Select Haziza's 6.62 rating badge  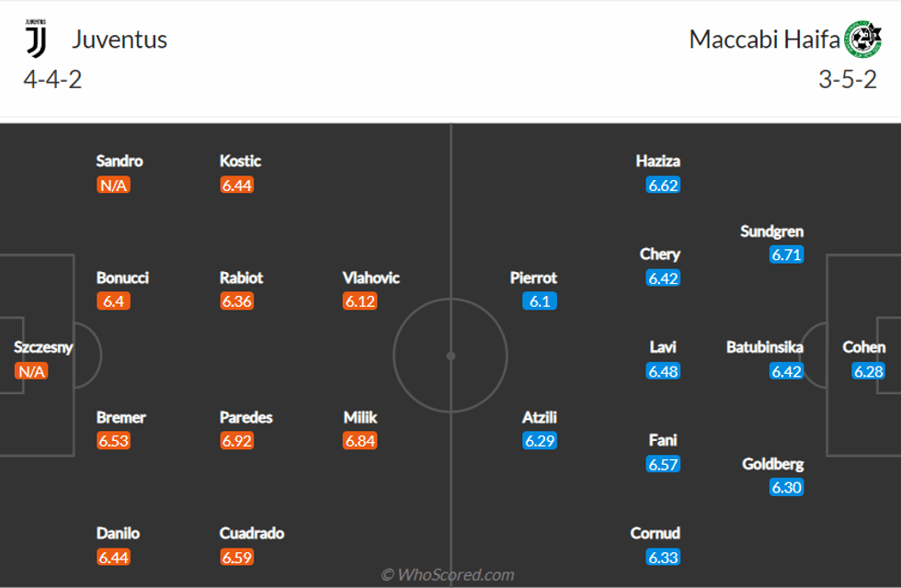pos(662,186)
